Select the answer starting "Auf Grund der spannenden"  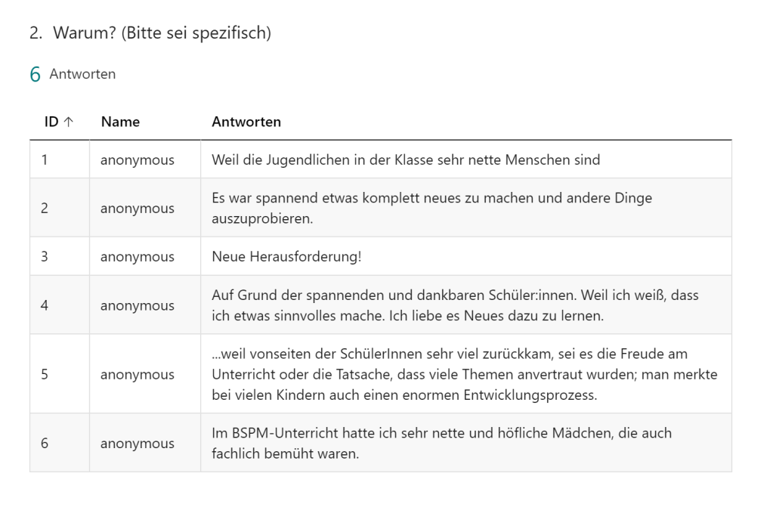click(x=455, y=305)
